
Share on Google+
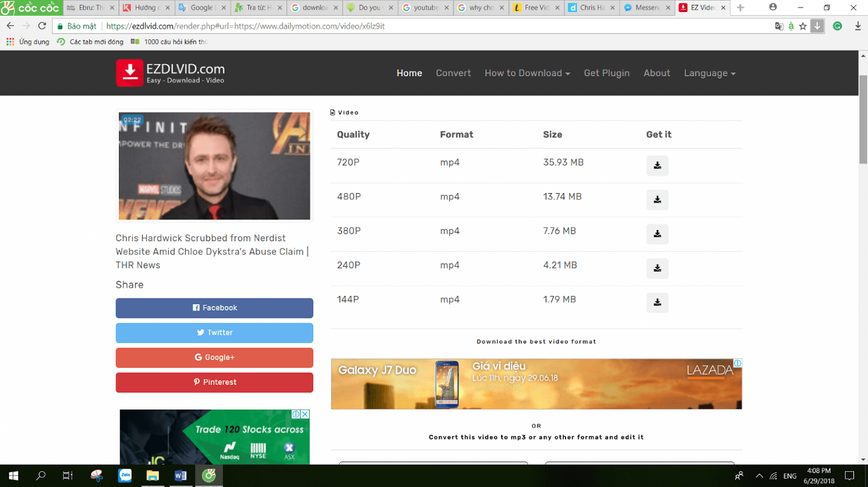coord(214,357)
